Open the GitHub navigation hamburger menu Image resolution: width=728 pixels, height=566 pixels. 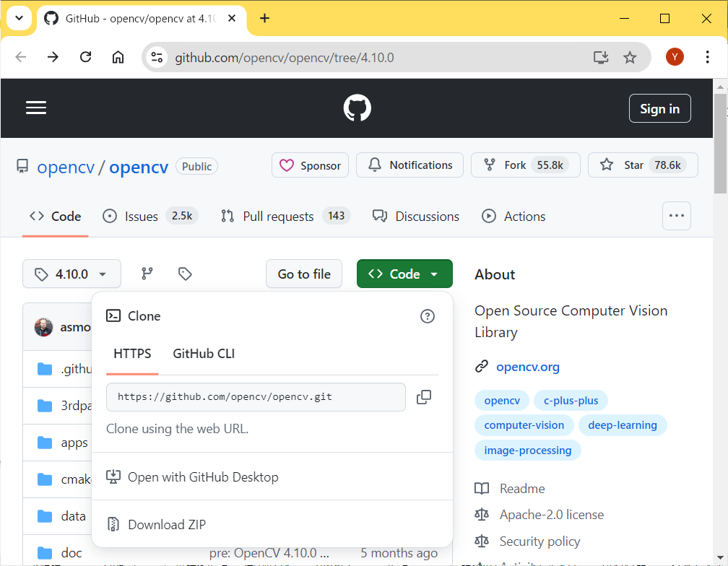click(x=35, y=108)
